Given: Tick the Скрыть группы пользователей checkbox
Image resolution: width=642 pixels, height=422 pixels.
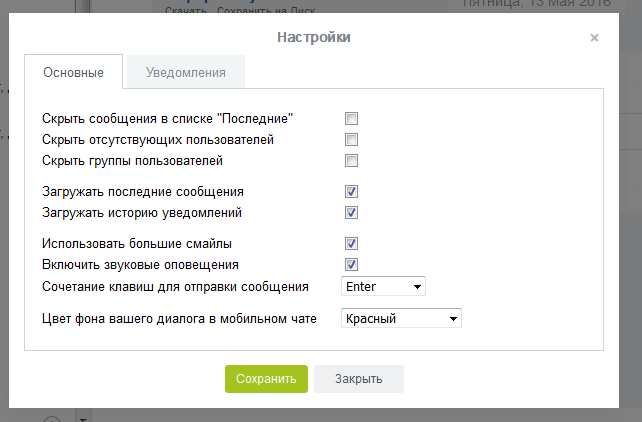Looking at the screenshot, I should [x=351, y=160].
